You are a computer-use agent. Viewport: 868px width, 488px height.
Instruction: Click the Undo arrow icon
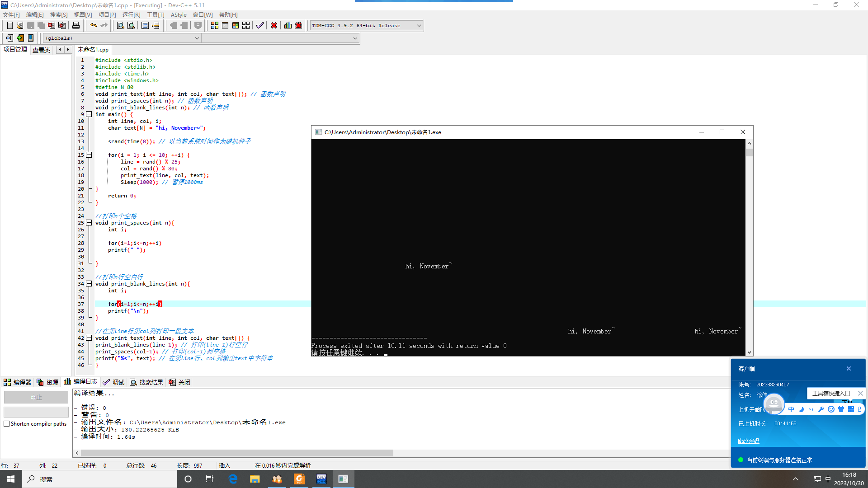tap(93, 26)
